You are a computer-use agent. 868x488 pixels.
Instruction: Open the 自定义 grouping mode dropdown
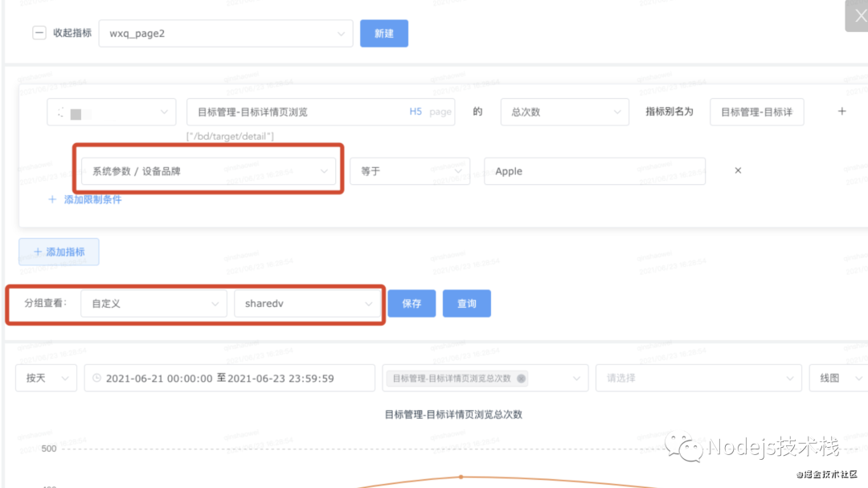[x=153, y=303]
